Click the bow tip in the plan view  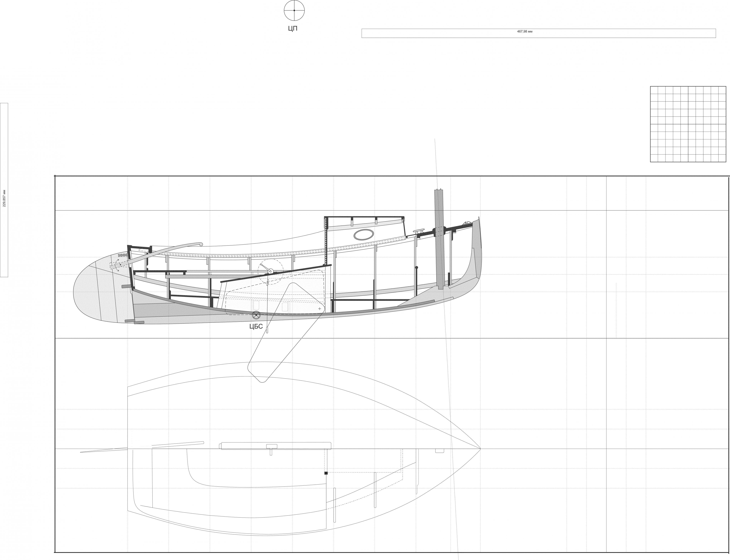pyautogui.click(x=479, y=449)
